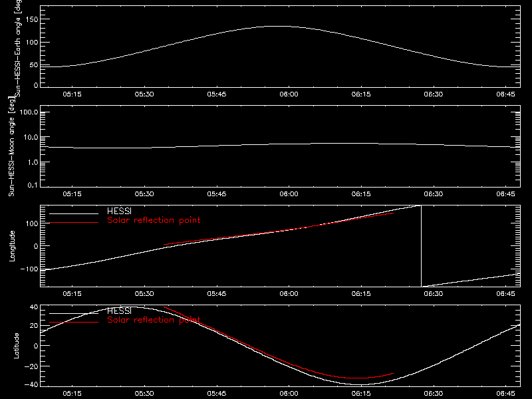Click the 50 tick on Earth angle axis
Viewport: 532px width, 399px height.
[x=34, y=65]
